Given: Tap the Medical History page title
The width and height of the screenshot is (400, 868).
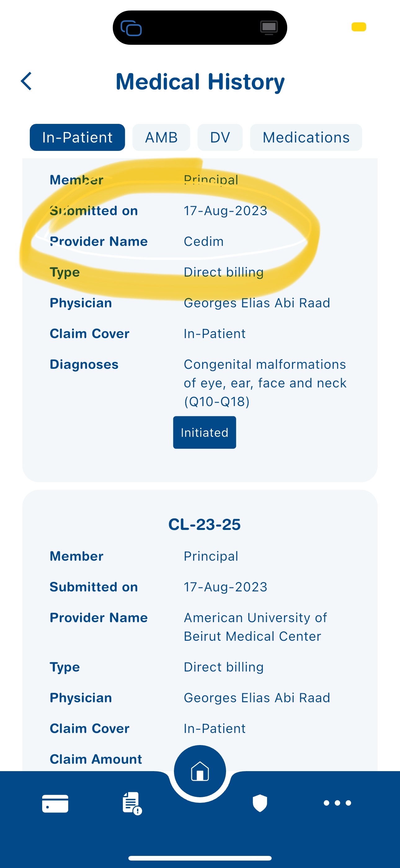Looking at the screenshot, I should coord(200,82).
